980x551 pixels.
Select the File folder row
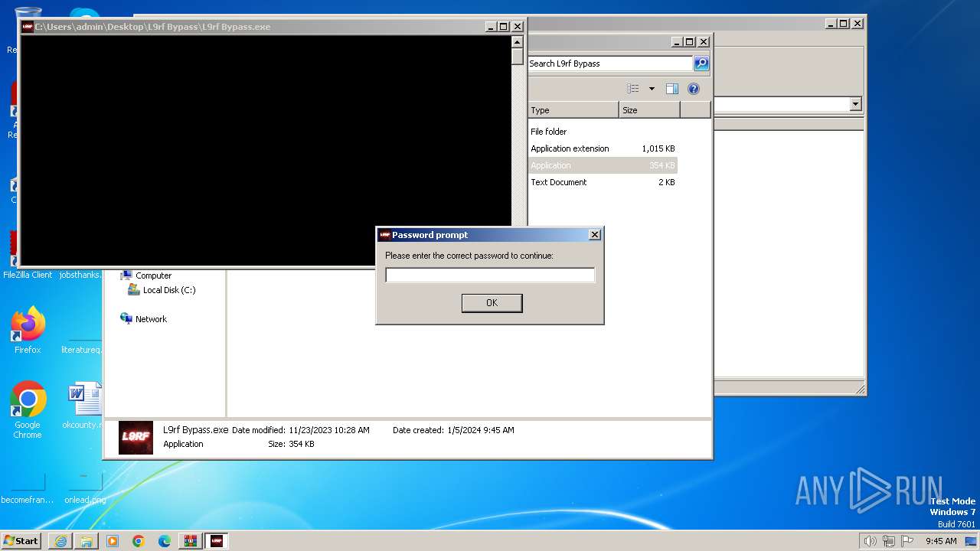pyautogui.click(x=603, y=132)
